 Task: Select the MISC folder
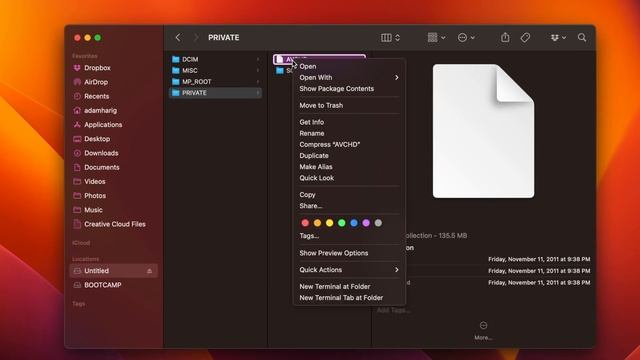pyautogui.click(x=216, y=70)
